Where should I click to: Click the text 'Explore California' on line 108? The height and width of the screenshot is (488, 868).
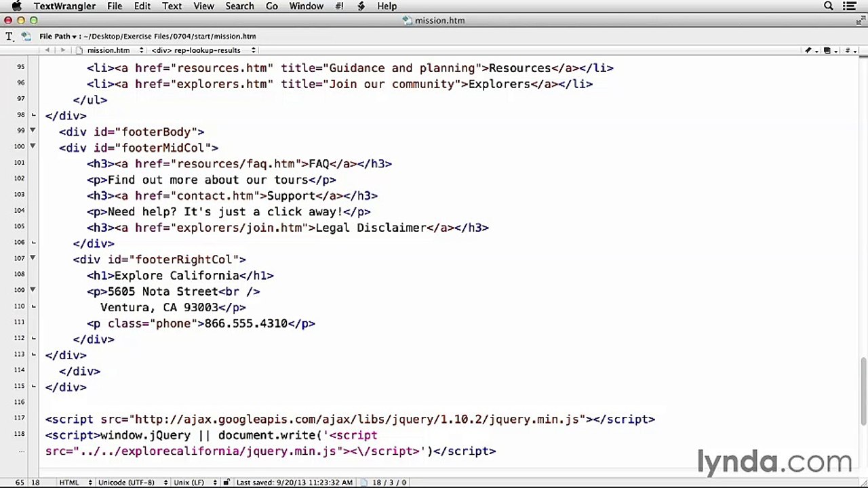tap(176, 276)
